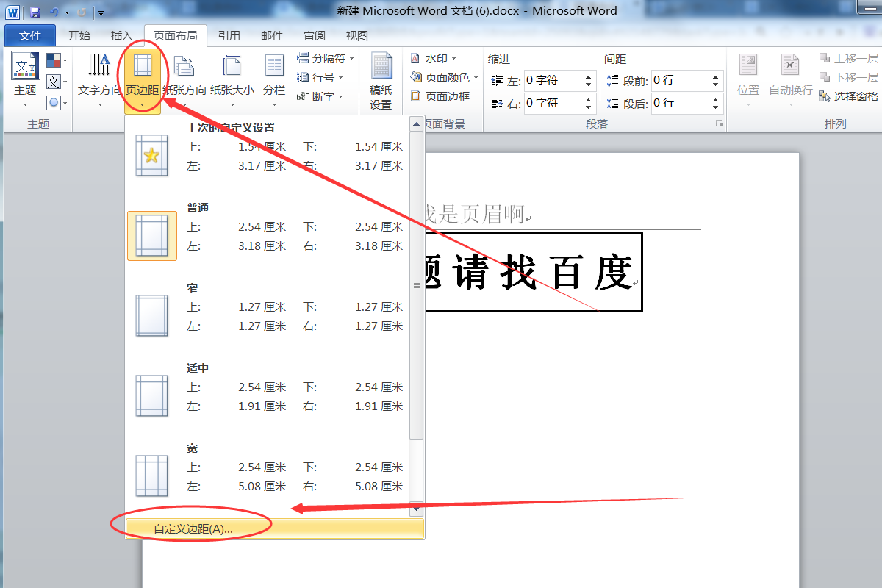Open 行号 line numbers dropdown

[x=320, y=77]
